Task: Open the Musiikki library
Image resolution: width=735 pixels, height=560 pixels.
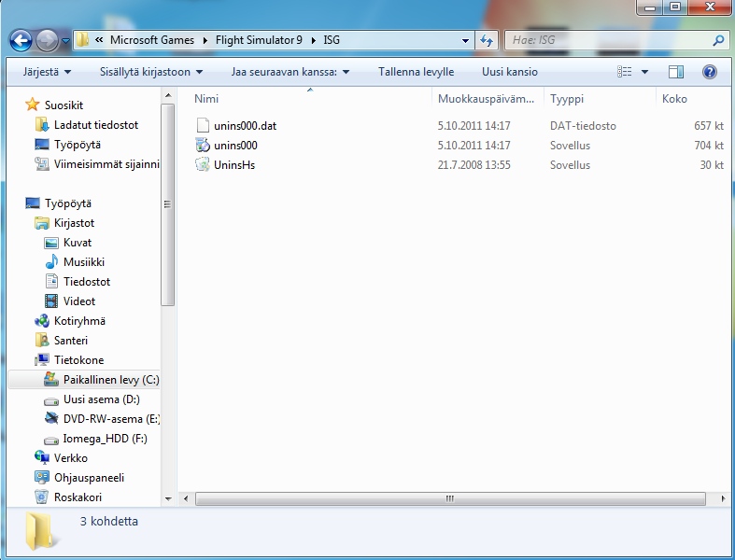Action: pos(84,262)
